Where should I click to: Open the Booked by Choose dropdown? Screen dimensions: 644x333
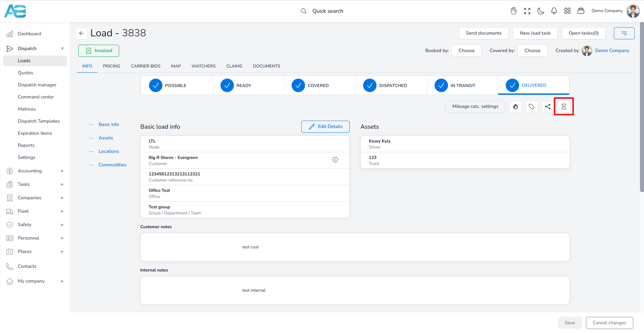[466, 51]
